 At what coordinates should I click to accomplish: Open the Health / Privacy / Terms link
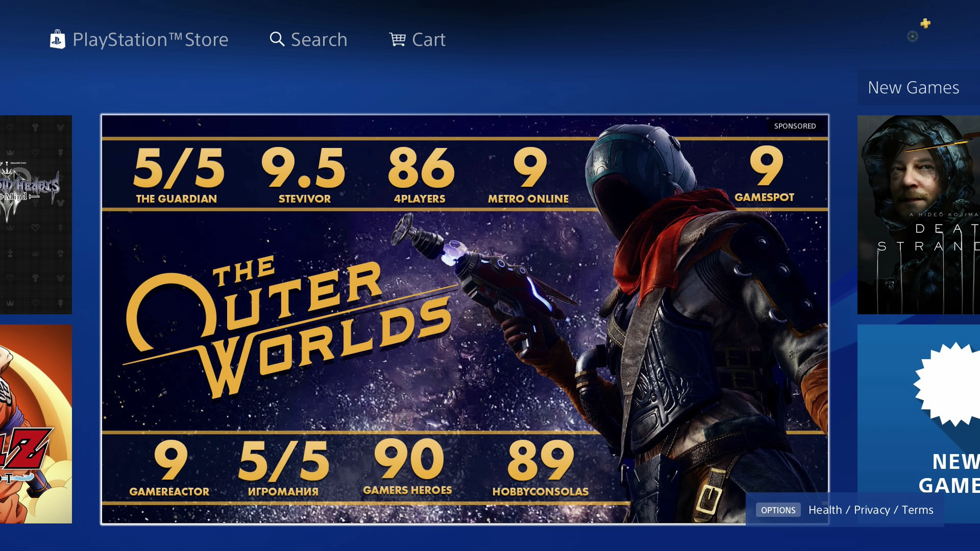[x=871, y=510]
